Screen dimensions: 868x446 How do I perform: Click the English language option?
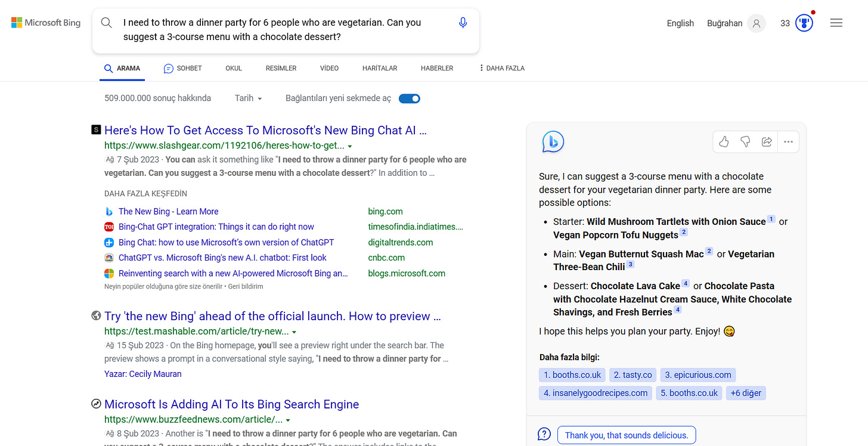coord(680,23)
